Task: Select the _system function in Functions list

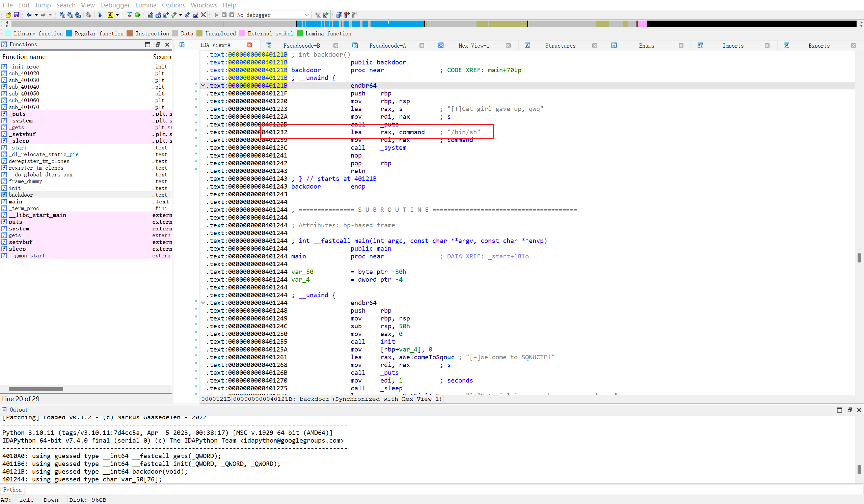Action: coord(86,121)
